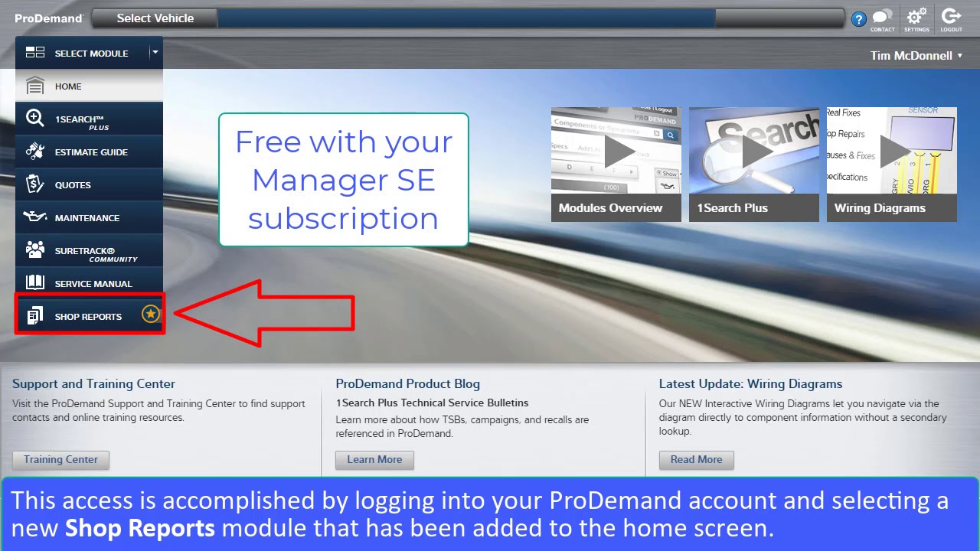Open the Estimate Guide wrench icon

click(35, 152)
